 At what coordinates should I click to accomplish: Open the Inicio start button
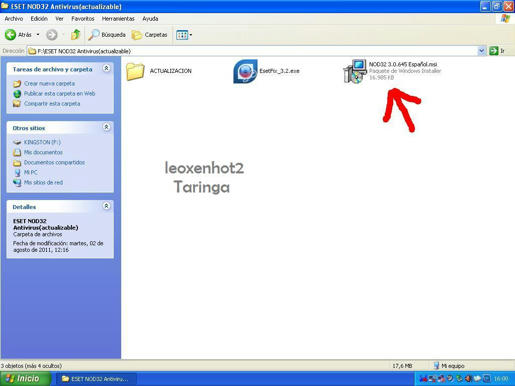(25, 379)
